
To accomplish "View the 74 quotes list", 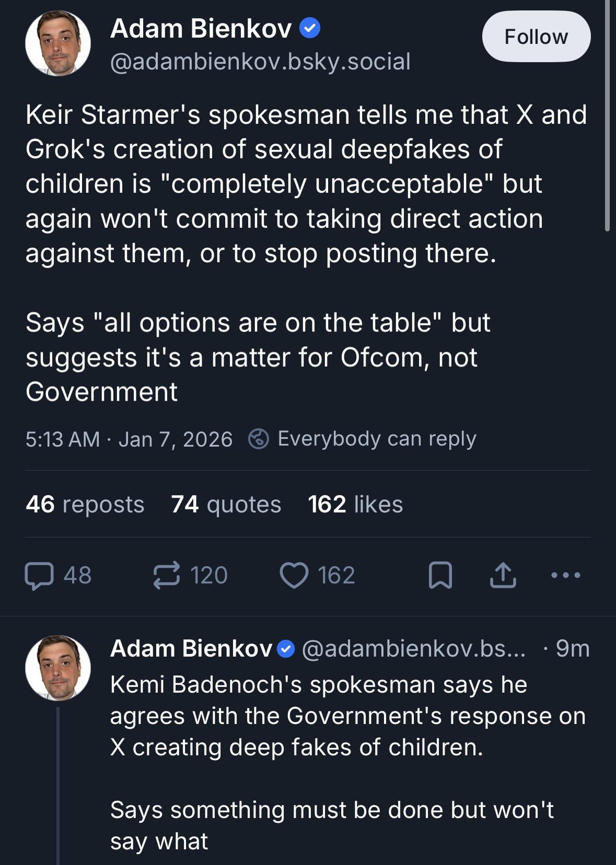I will click(x=226, y=505).
